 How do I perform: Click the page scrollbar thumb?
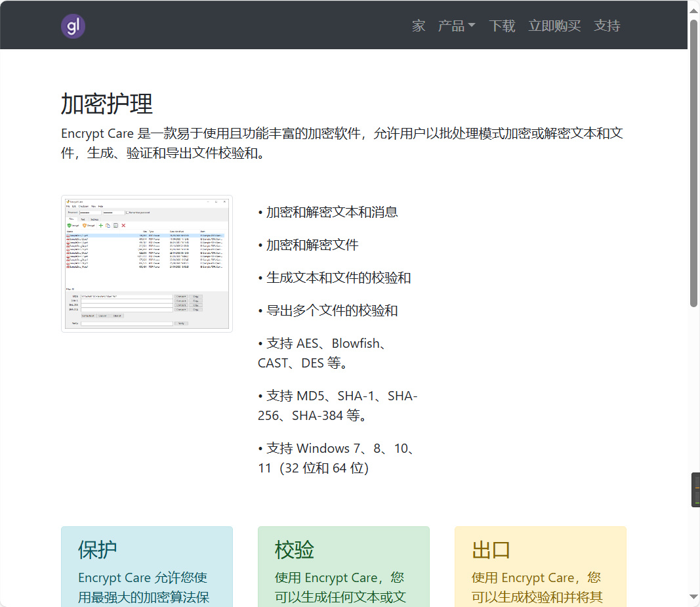tap(693, 163)
